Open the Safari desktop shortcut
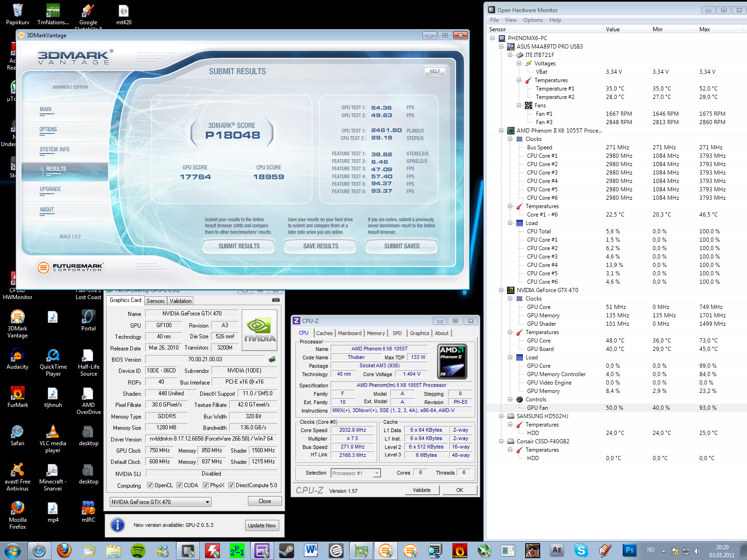This screenshot has height=560, width=747. (x=18, y=436)
